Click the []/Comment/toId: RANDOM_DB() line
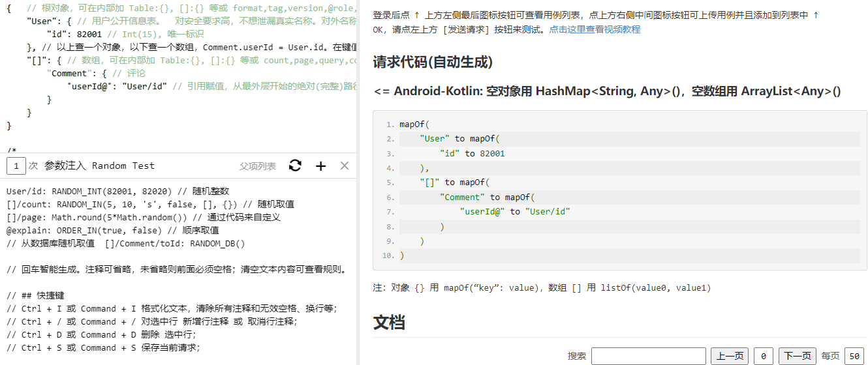 (125, 243)
